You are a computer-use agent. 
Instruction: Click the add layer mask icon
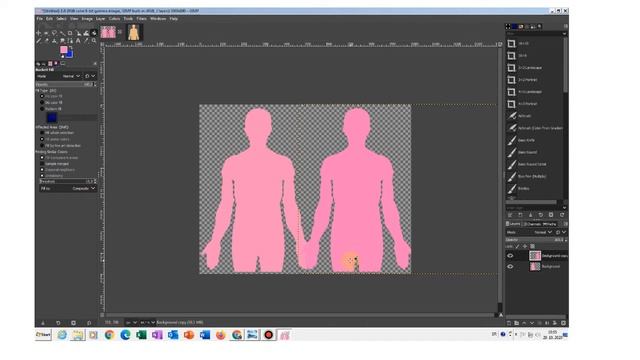(555, 323)
